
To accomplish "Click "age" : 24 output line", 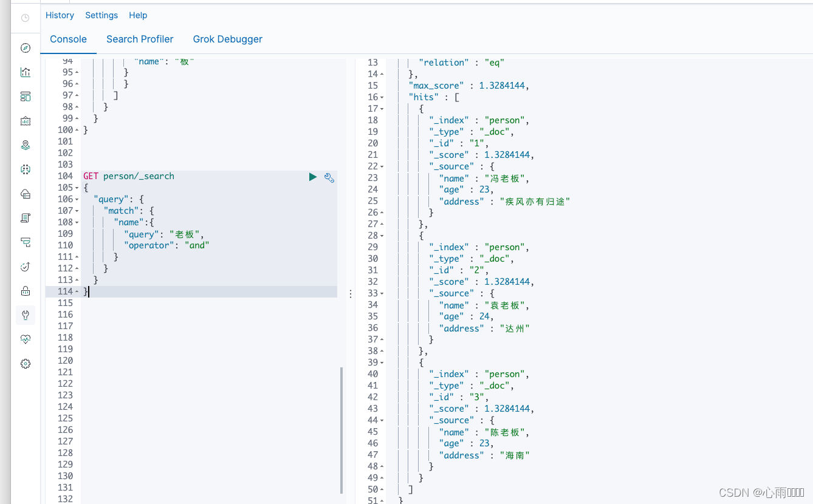I will tap(466, 317).
